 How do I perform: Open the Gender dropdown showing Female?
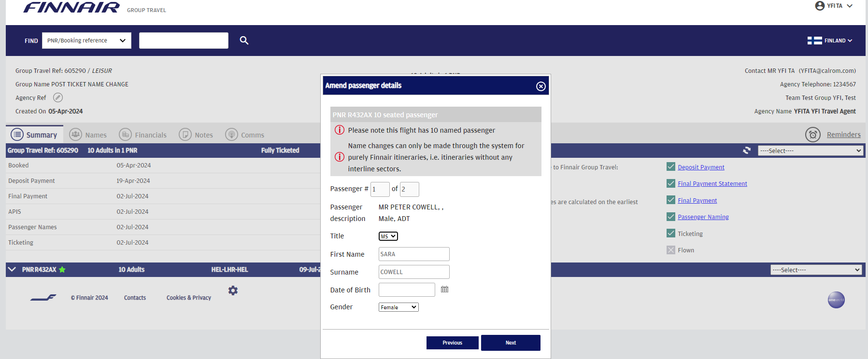click(x=398, y=307)
